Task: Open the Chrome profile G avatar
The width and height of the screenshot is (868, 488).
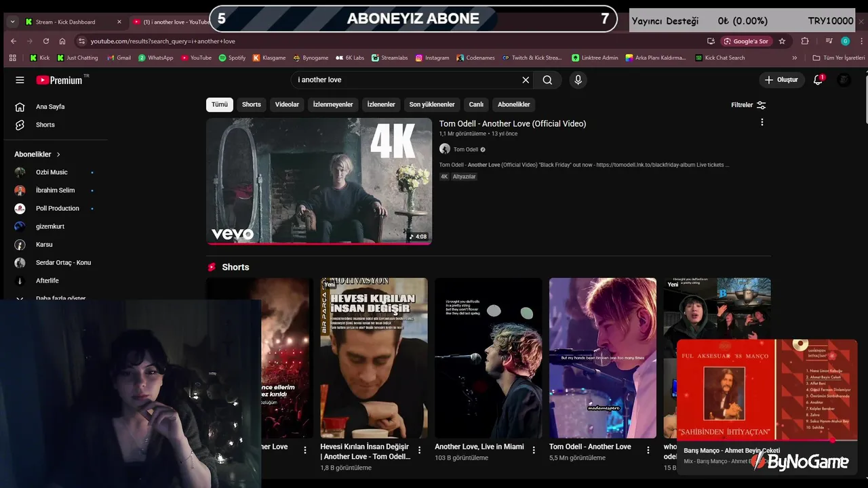Action: coord(846,41)
